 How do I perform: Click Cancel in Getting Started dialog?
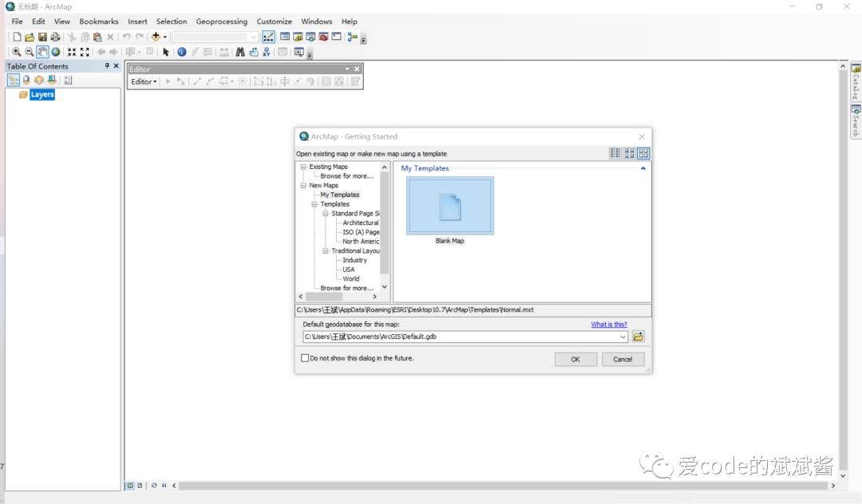pos(623,359)
